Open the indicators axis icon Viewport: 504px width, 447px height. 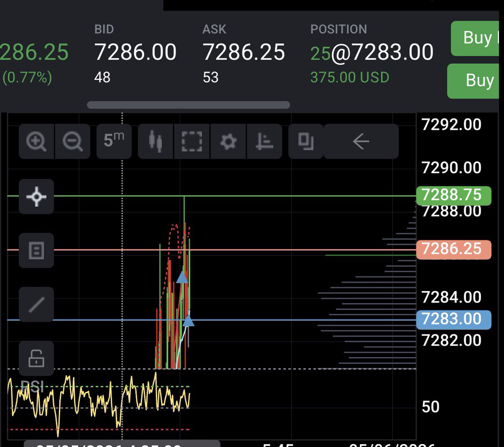tap(265, 142)
